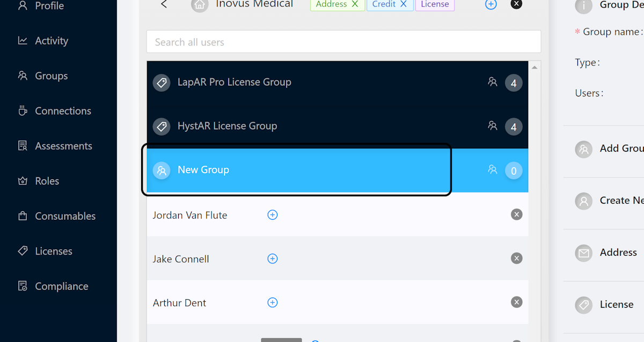Viewport: 644px width, 342px height.
Task: Click the home icon beside Inovus Medical
Action: point(200,5)
